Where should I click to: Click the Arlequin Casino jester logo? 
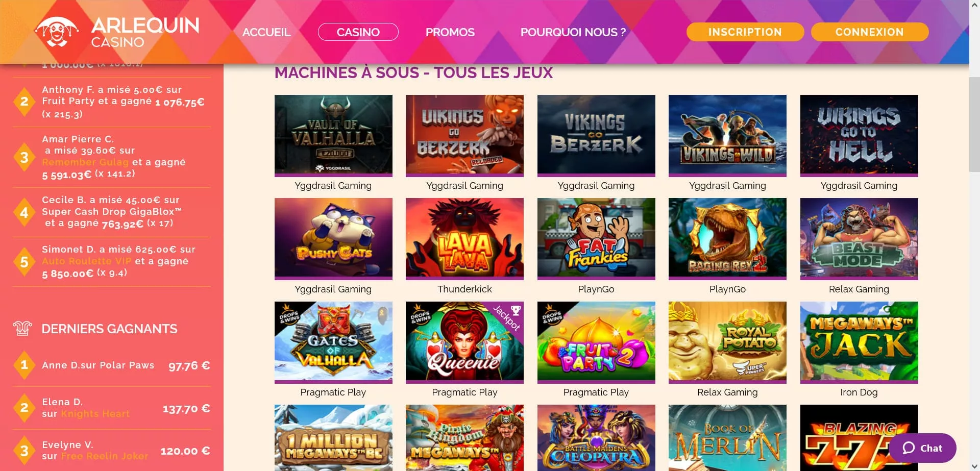pyautogui.click(x=57, y=32)
